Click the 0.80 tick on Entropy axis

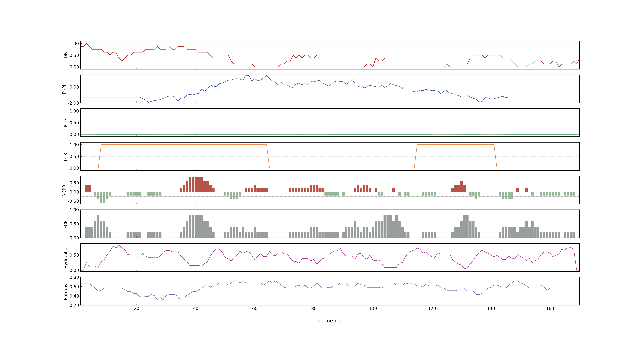point(74,277)
